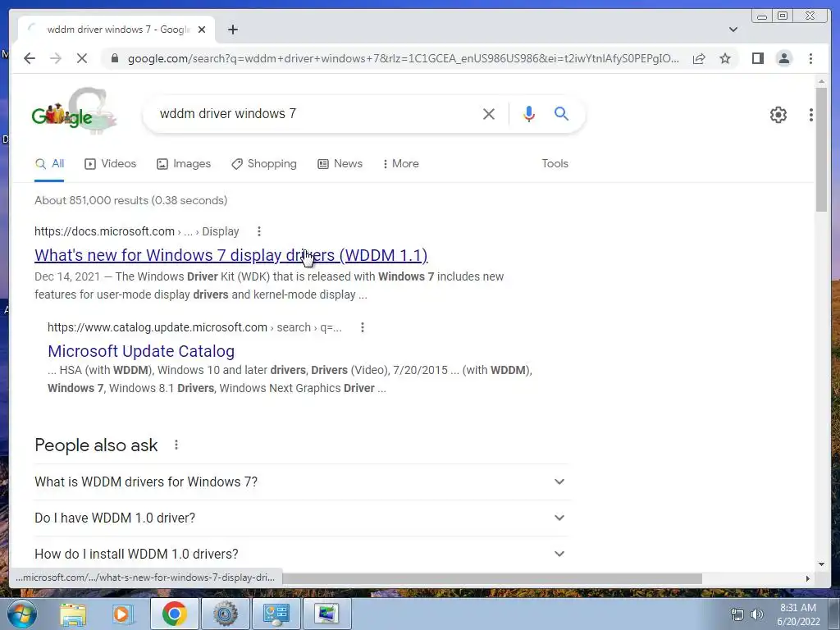The image size is (840, 630).
Task: Switch to News results
Action: tap(340, 164)
